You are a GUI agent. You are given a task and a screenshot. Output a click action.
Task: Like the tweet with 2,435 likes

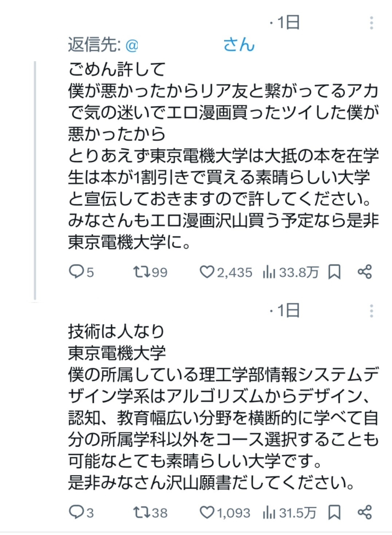(207, 272)
